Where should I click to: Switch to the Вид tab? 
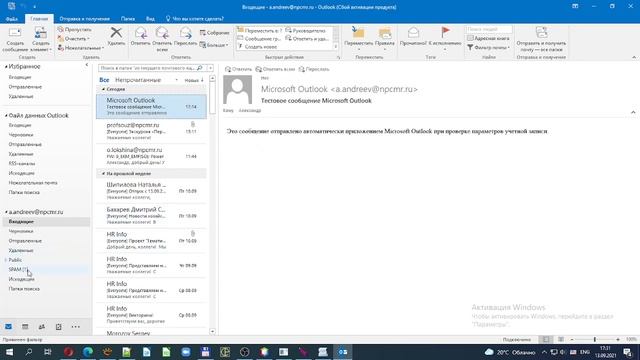pyautogui.click(x=150, y=19)
